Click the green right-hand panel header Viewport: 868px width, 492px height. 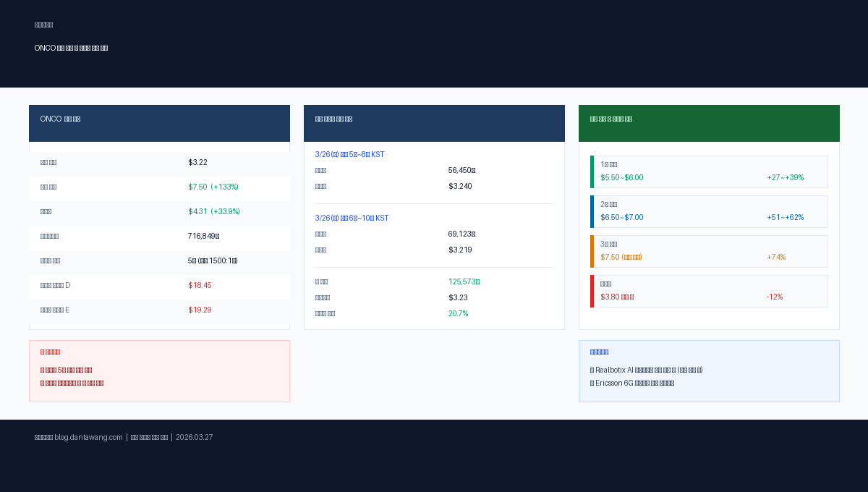(x=709, y=123)
